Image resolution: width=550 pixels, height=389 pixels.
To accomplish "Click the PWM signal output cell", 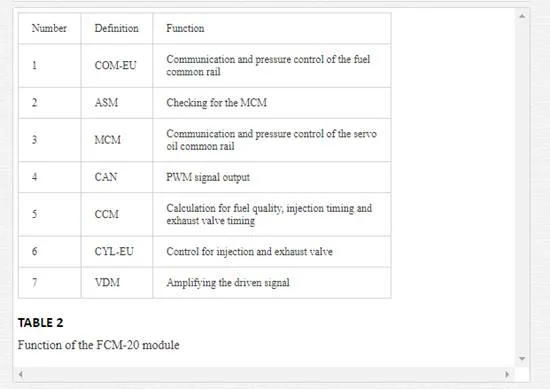I will (272, 177).
